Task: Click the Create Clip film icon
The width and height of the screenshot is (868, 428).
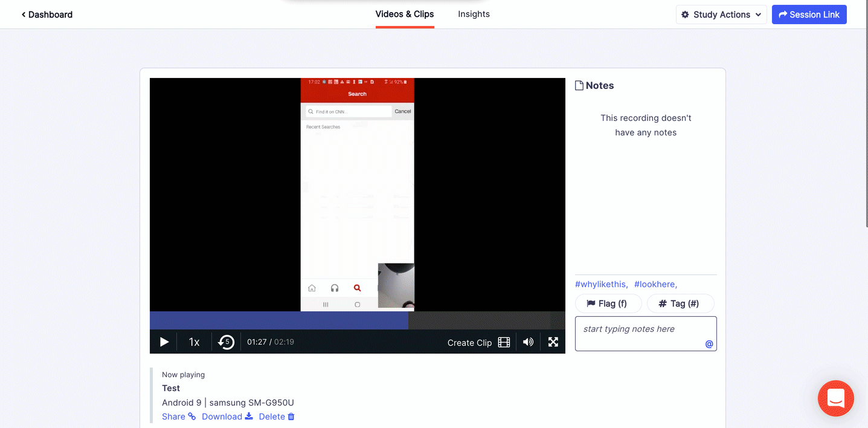Action: pyautogui.click(x=504, y=342)
